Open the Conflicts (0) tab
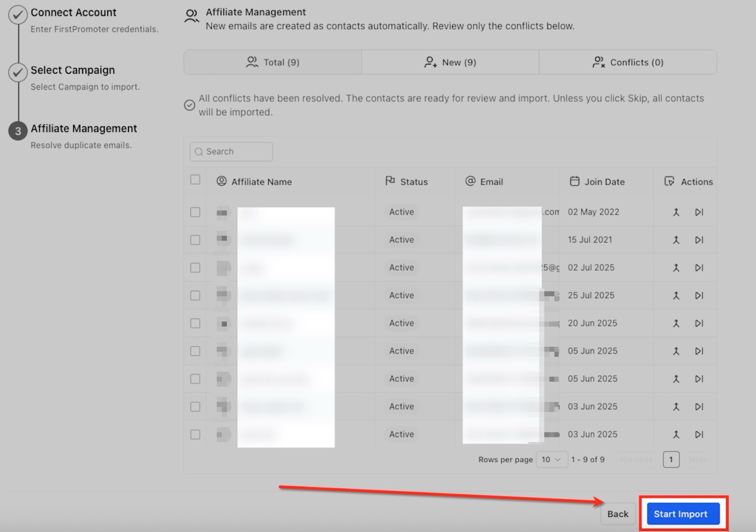 pyautogui.click(x=628, y=62)
